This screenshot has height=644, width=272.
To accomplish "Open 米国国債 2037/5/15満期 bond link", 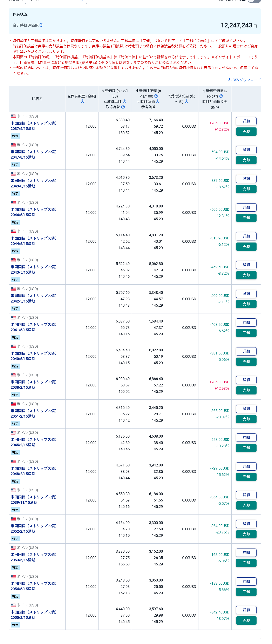I will (x=33, y=126).
